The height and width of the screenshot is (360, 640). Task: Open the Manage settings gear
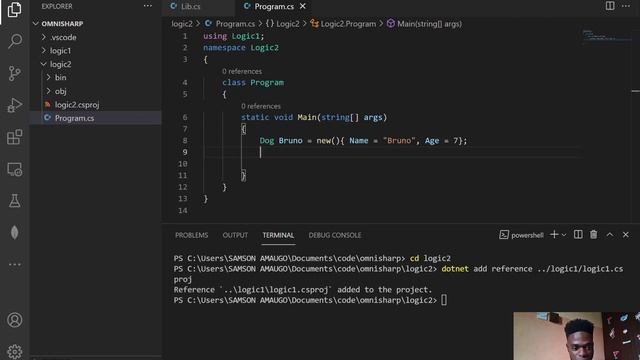pyautogui.click(x=15, y=351)
